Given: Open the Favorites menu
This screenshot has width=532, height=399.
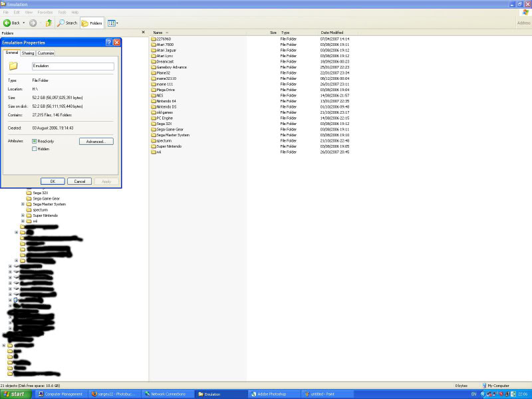Looking at the screenshot, I should tap(45, 12).
